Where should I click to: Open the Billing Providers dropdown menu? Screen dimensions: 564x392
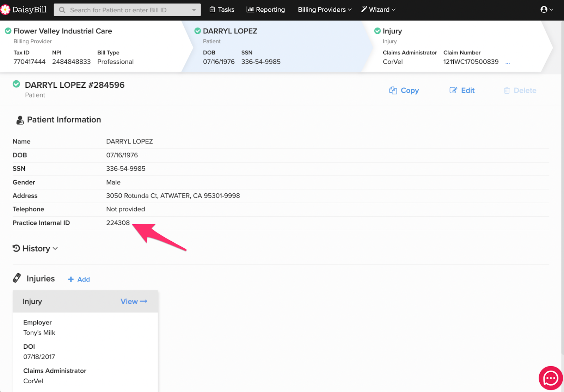tap(325, 10)
